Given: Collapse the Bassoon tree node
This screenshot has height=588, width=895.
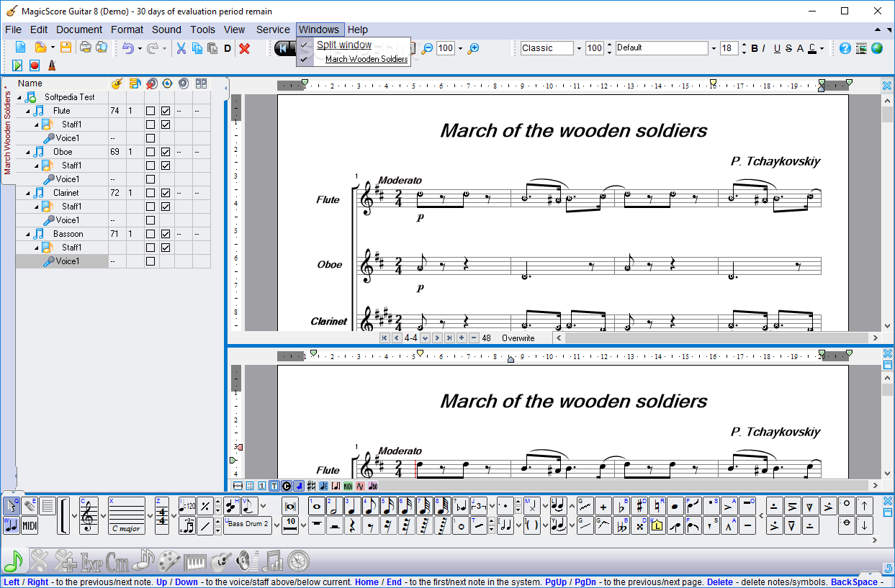Looking at the screenshot, I should click(x=28, y=235).
